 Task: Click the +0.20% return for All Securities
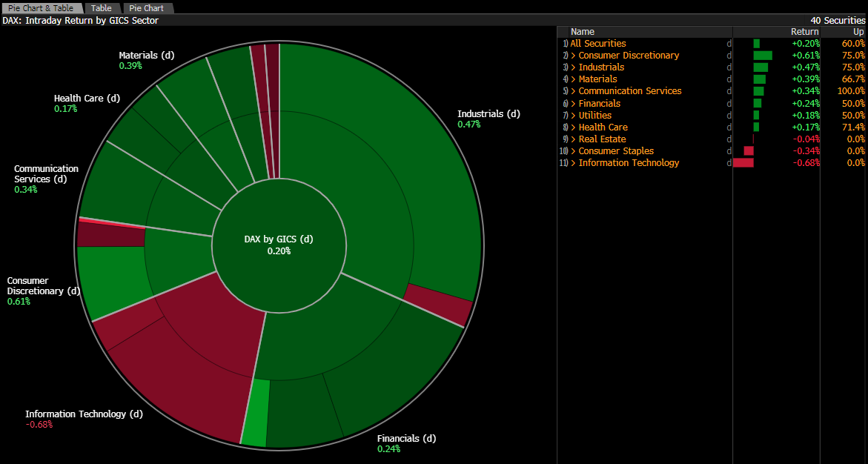pyautogui.click(x=806, y=43)
